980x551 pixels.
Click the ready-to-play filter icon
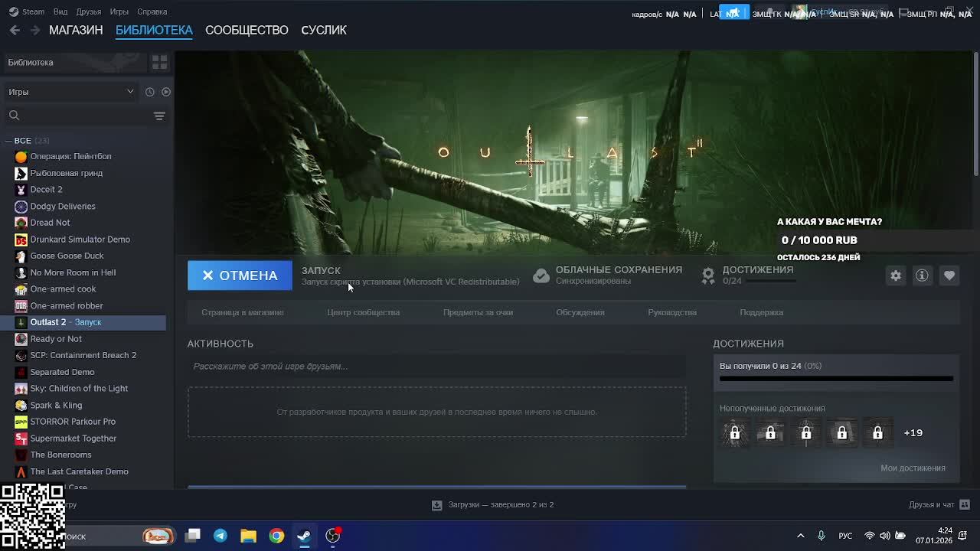point(165,92)
